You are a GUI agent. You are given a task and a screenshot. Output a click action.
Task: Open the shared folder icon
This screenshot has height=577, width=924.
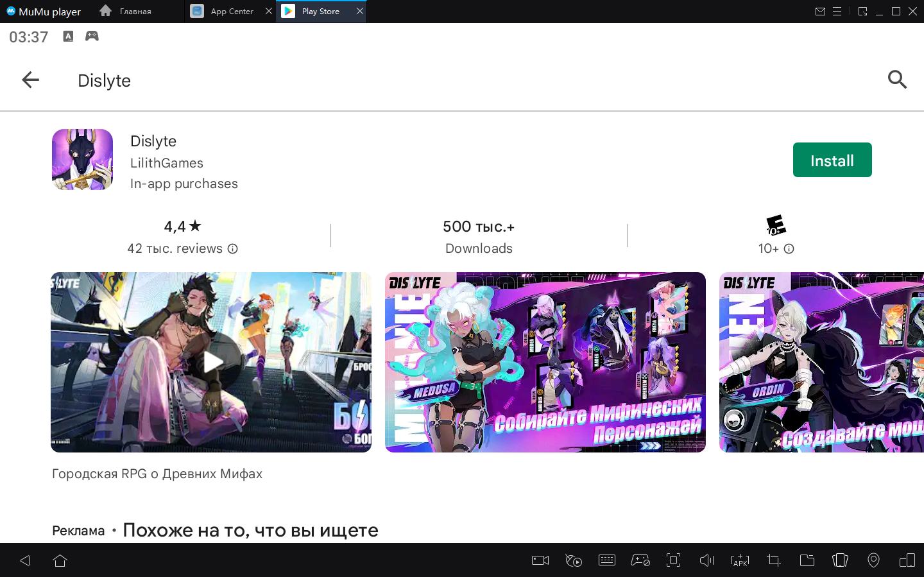click(807, 560)
